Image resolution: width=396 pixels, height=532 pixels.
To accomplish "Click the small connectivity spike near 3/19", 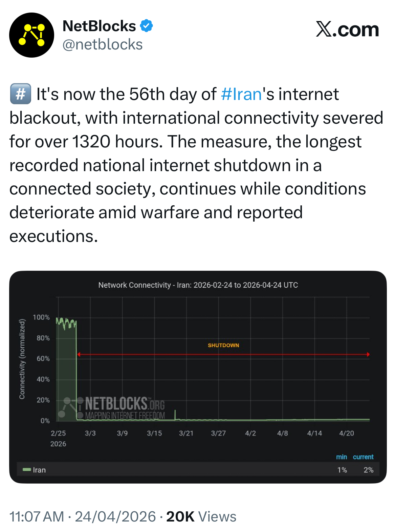I will (x=175, y=414).
